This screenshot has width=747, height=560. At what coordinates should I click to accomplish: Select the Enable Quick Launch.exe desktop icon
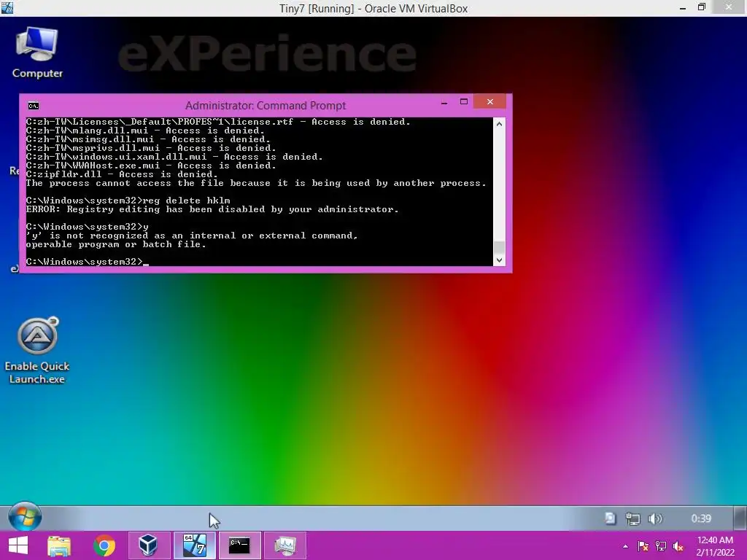tap(37, 351)
